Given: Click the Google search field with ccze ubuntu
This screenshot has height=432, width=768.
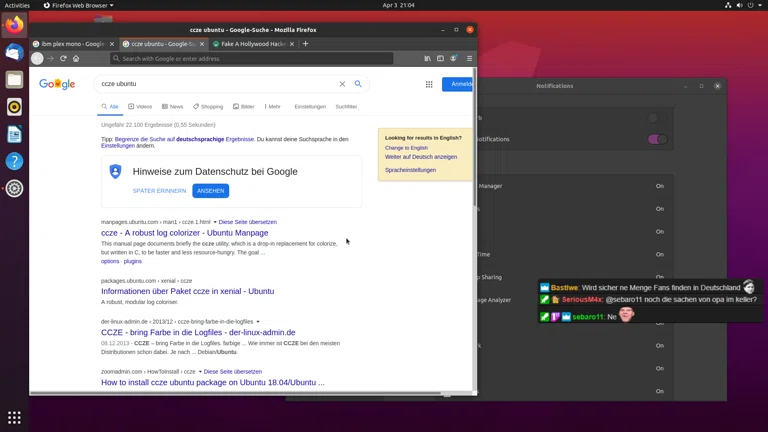Looking at the screenshot, I should pyautogui.click(x=216, y=84).
